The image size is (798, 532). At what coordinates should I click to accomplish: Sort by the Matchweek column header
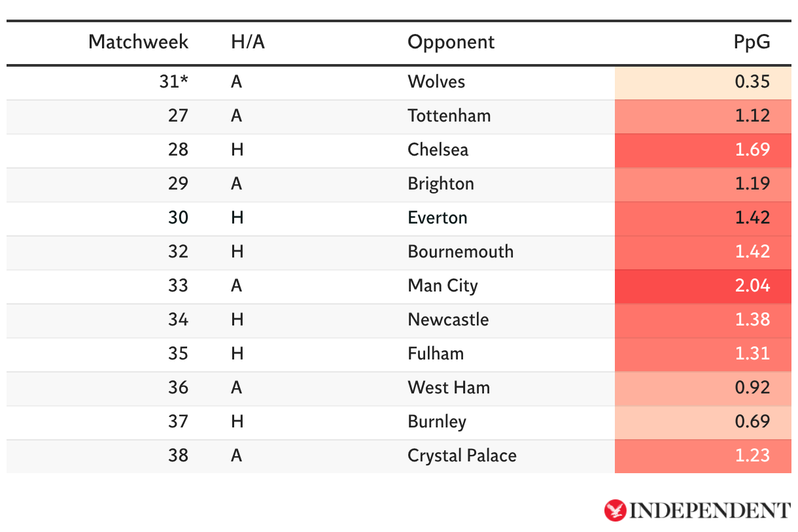pyautogui.click(x=138, y=42)
